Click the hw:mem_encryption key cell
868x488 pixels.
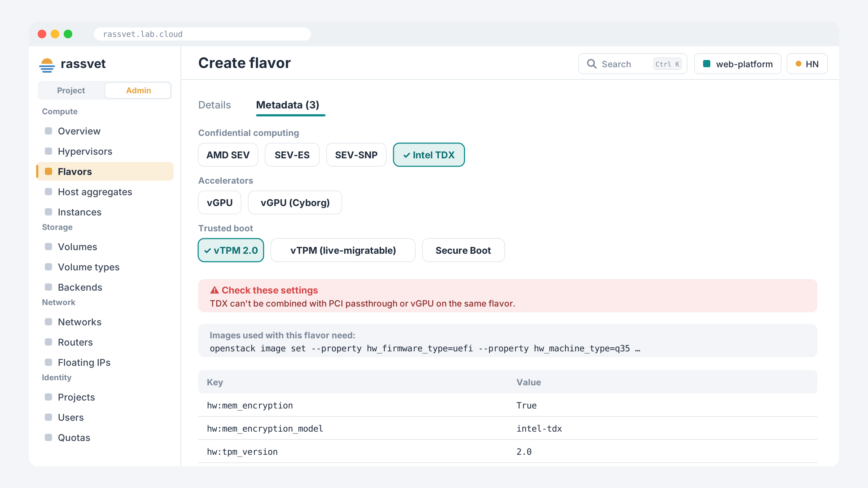pyautogui.click(x=250, y=405)
